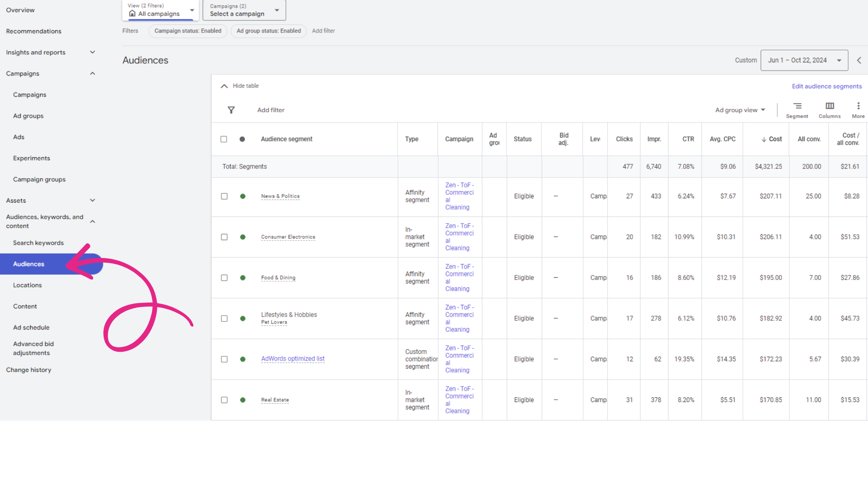Click Add filter input field
868x488 pixels.
pos(270,110)
